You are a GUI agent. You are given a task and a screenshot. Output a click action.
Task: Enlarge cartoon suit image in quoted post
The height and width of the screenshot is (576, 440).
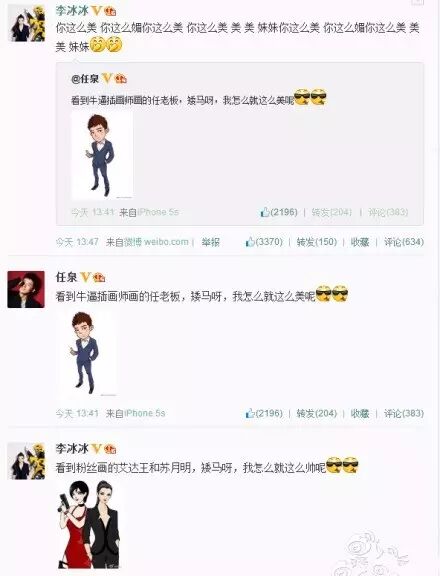(102, 155)
